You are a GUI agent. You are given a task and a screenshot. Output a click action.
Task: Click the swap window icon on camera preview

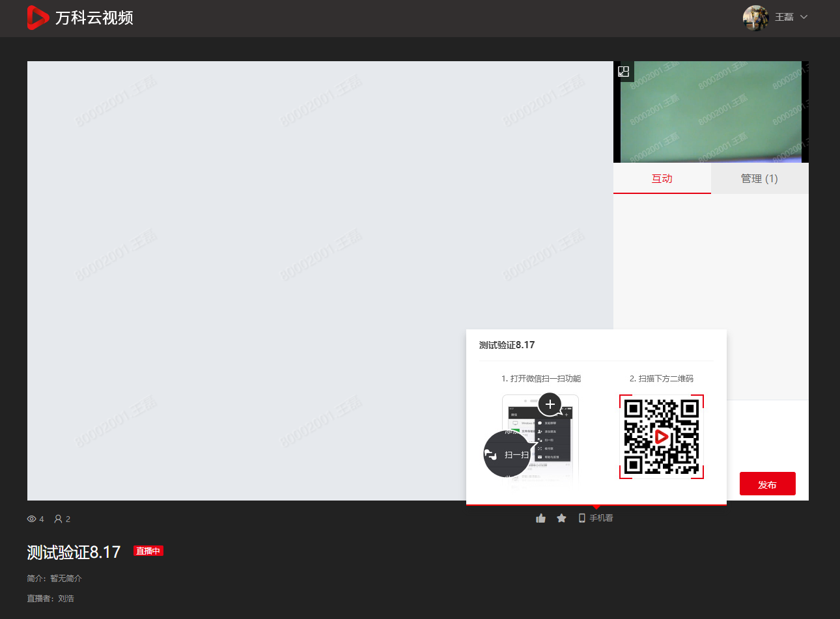(x=623, y=71)
